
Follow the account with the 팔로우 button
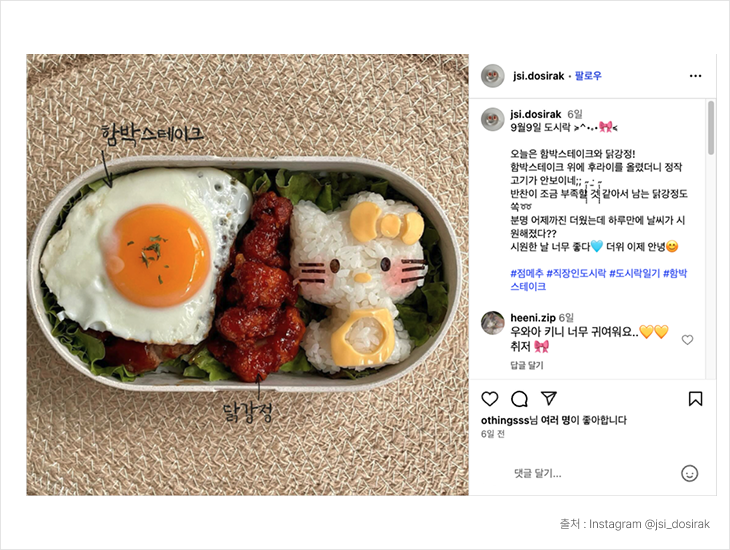[x=588, y=75]
